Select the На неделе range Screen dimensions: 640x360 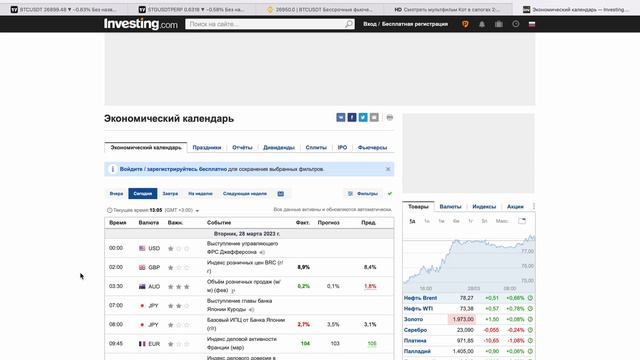click(x=200, y=193)
